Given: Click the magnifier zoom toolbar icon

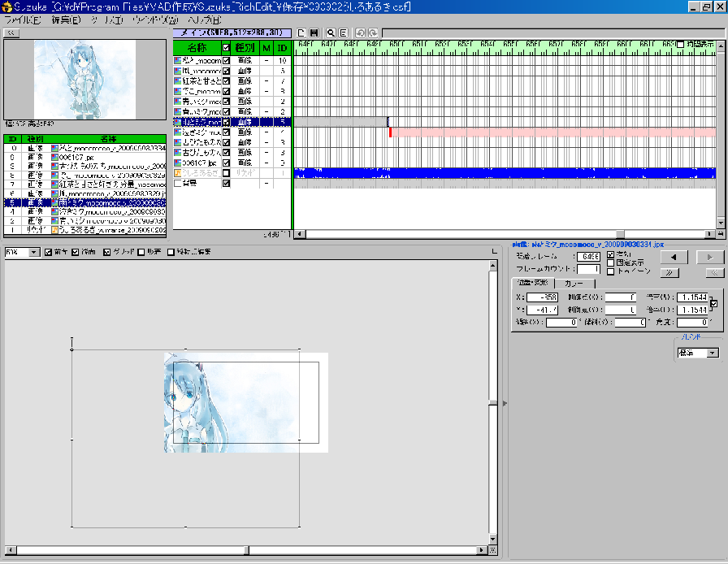Looking at the screenshot, I should (x=331, y=33).
